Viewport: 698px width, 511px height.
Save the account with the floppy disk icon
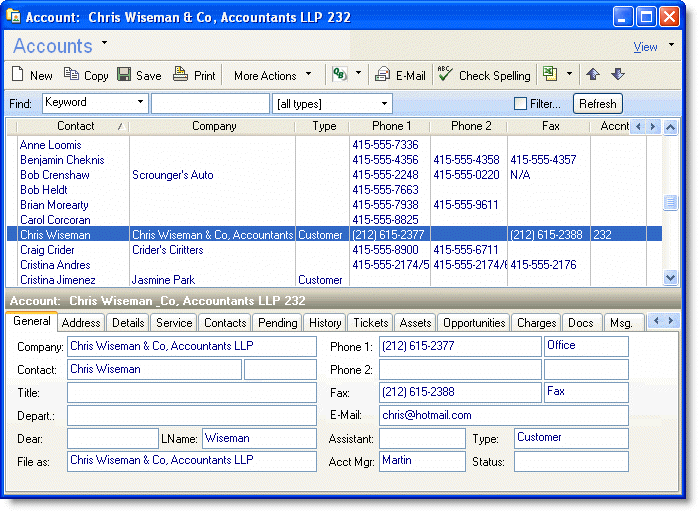(x=124, y=75)
